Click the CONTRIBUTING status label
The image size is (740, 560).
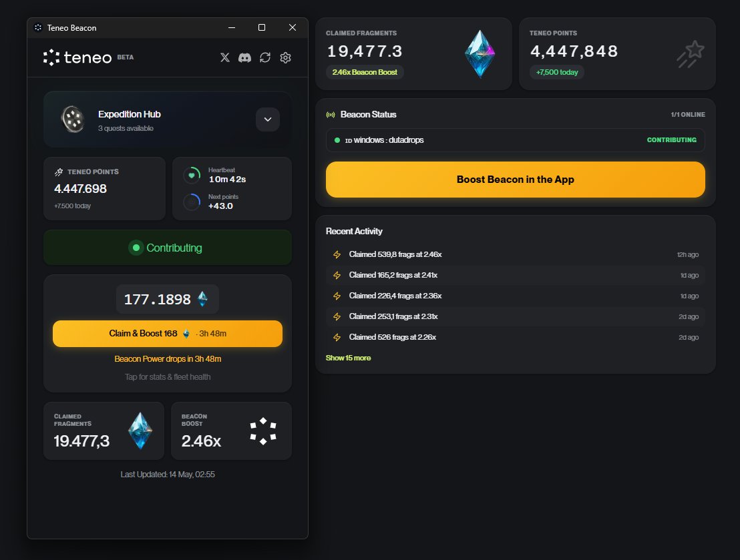click(672, 140)
